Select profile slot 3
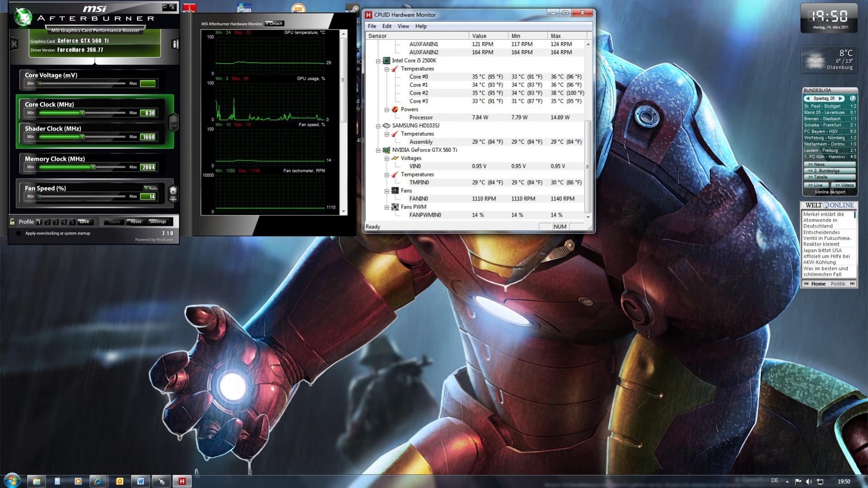 coord(56,222)
